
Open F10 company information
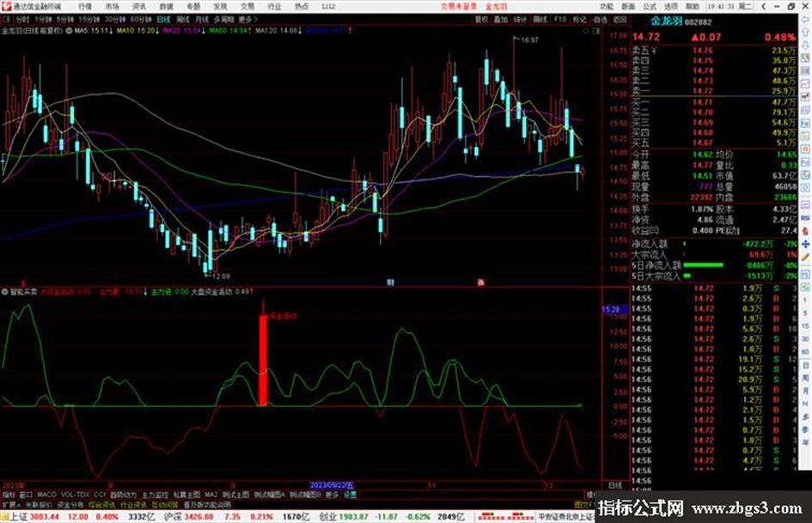click(x=559, y=19)
